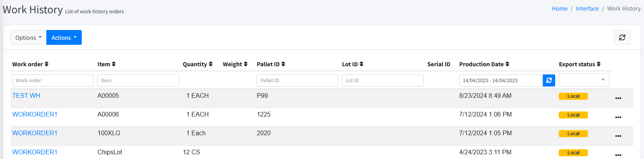The width and height of the screenshot is (644, 159).
Task: Open the Options dropdown
Action: pyautogui.click(x=28, y=37)
